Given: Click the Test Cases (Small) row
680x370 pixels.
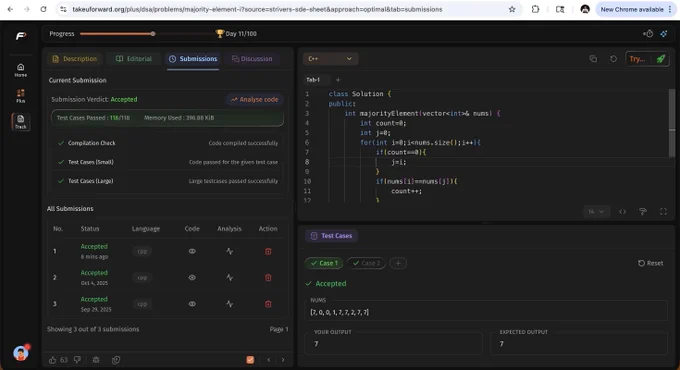Looking at the screenshot, I should coord(167,162).
